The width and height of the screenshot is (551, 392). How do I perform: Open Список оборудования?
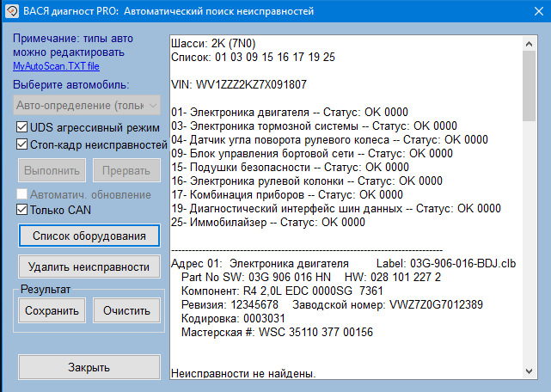pos(89,236)
